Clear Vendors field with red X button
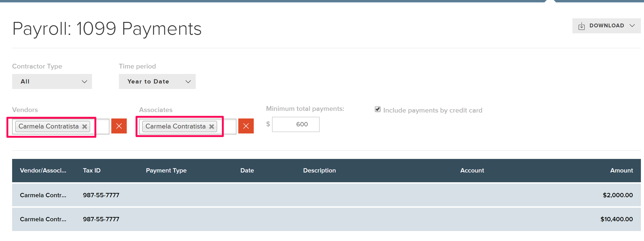The image size is (644, 241). click(x=119, y=126)
